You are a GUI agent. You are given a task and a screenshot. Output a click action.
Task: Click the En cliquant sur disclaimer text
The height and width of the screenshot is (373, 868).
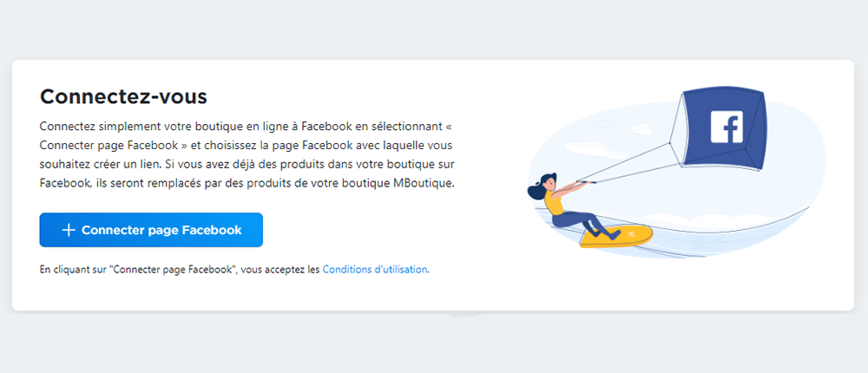point(234,270)
